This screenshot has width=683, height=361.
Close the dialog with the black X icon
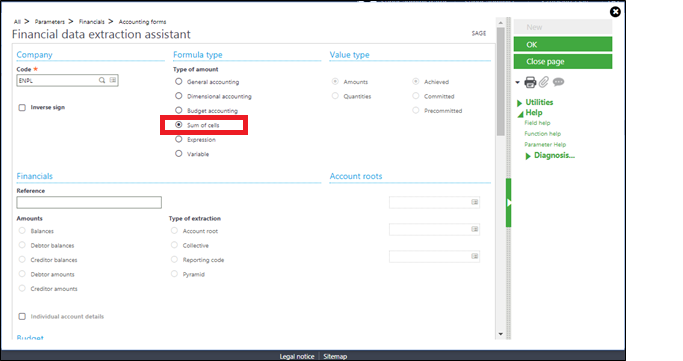point(615,12)
